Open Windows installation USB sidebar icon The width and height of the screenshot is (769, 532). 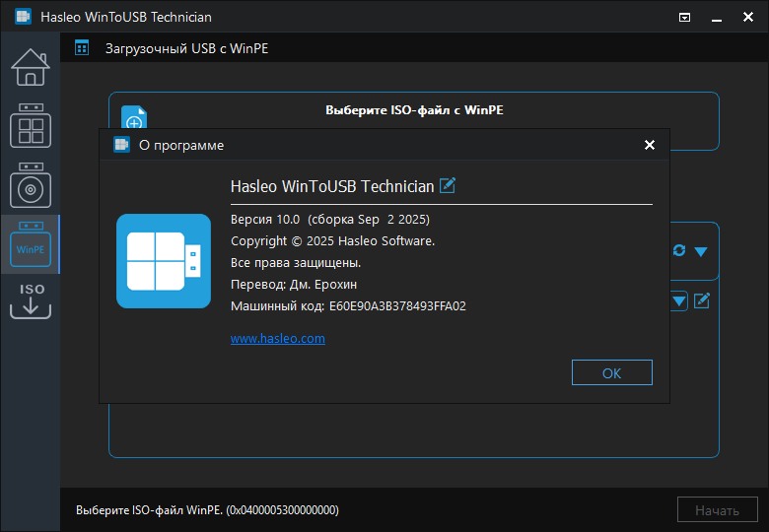(31, 185)
